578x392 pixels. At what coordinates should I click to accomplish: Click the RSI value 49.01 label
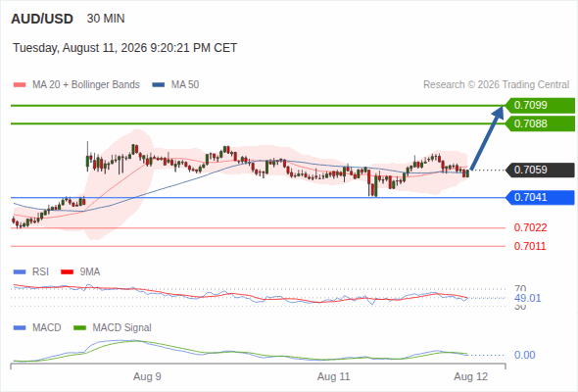click(528, 298)
